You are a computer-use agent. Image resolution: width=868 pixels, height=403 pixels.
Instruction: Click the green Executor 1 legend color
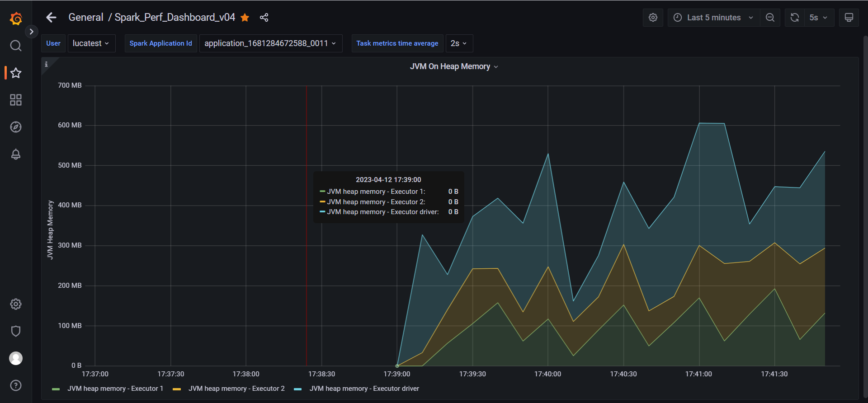coord(56,389)
